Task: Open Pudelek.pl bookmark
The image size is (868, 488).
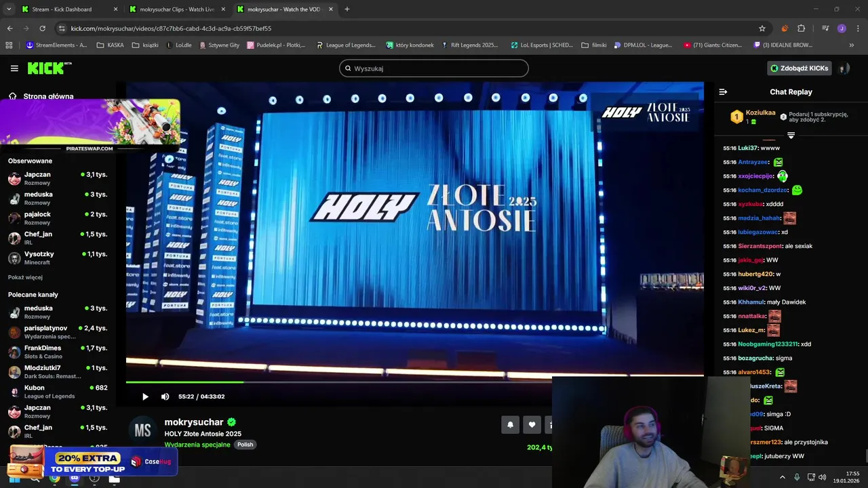Action: 276,45
